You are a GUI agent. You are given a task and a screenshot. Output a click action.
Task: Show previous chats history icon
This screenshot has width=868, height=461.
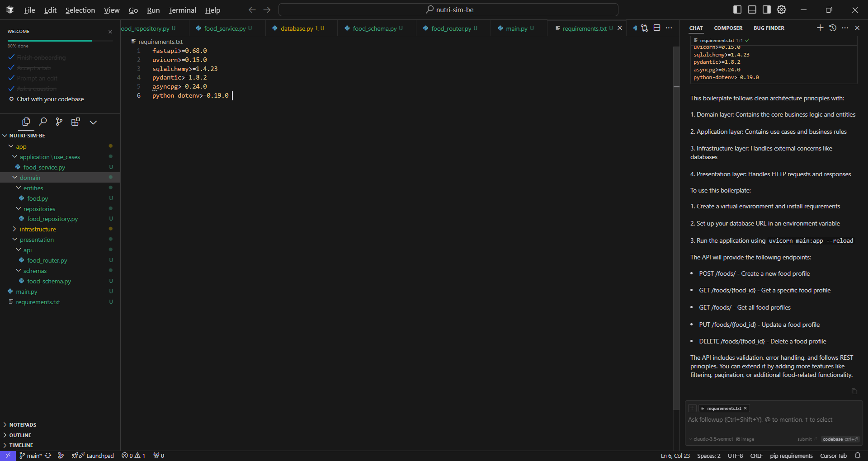tap(833, 28)
